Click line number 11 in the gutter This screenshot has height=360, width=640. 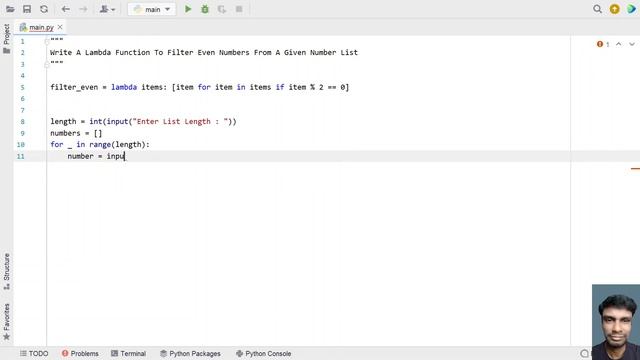click(20, 156)
